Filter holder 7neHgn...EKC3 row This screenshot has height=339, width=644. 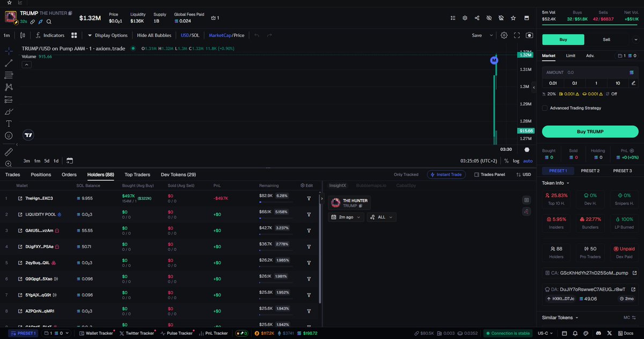pyautogui.click(x=309, y=198)
